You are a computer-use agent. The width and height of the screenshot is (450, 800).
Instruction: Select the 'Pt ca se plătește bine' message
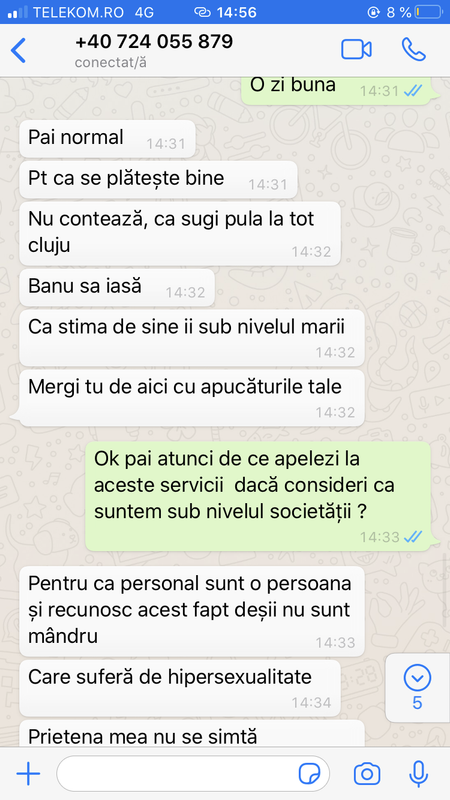click(158, 180)
